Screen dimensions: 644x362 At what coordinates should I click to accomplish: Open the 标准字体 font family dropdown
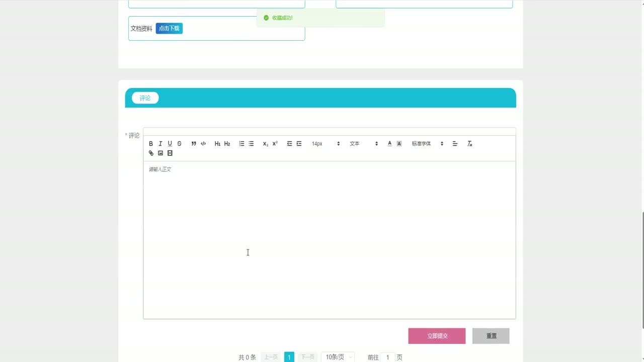[428, 144]
